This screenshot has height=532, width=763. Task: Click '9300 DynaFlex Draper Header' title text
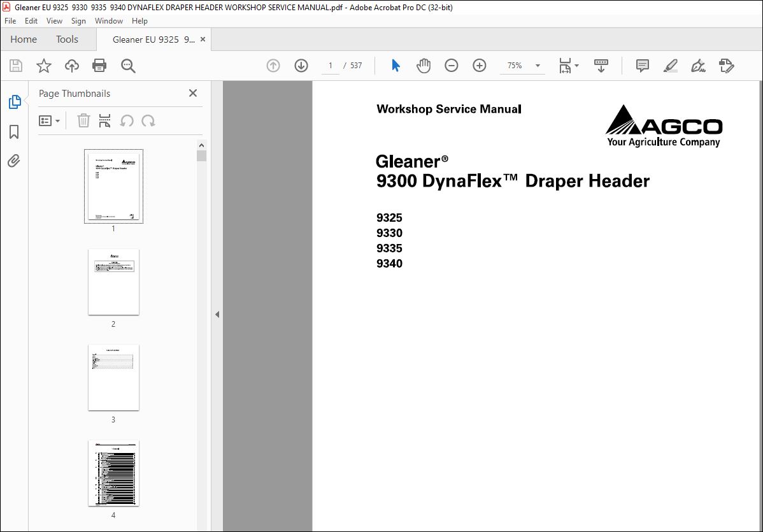pos(513,180)
